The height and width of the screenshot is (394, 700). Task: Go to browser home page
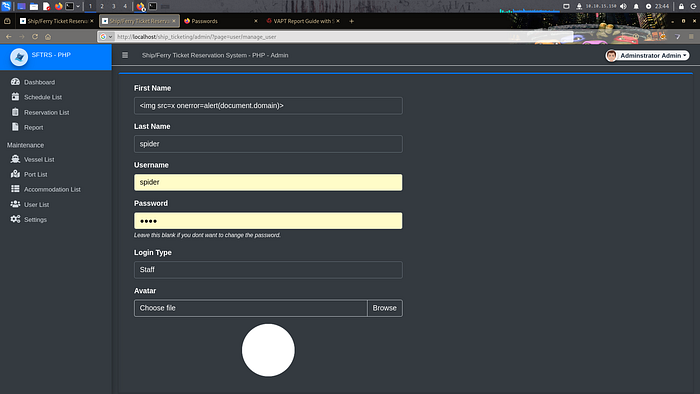click(48, 37)
